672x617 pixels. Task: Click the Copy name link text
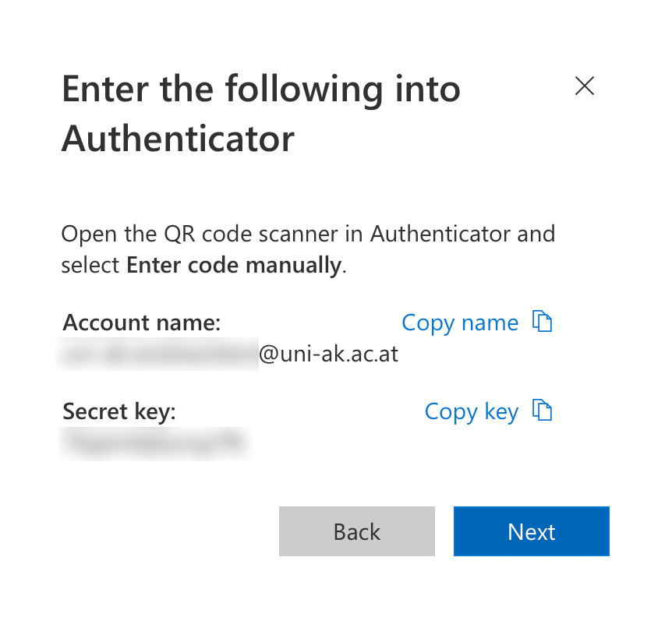pyautogui.click(x=459, y=323)
